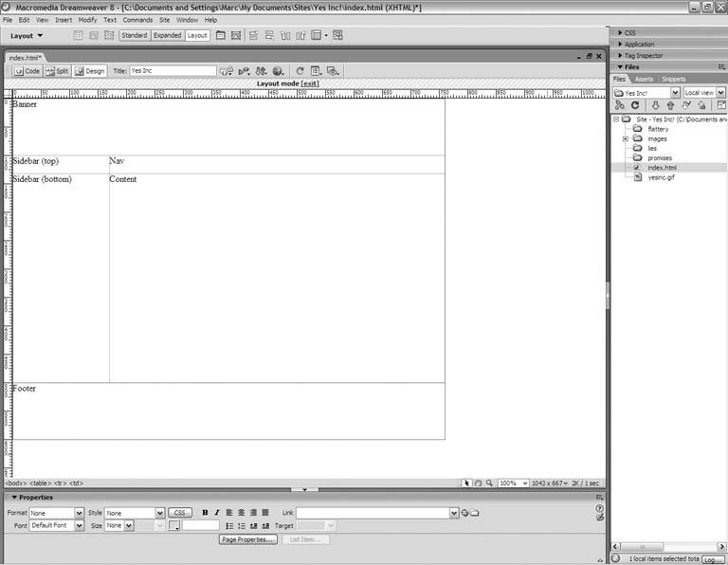The height and width of the screenshot is (565, 728).
Task: Select the Zoom magnifier tool in status bar
Action: click(x=489, y=483)
